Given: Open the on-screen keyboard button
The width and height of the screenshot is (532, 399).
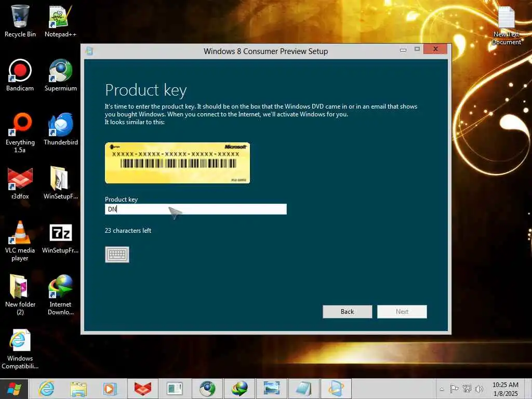Looking at the screenshot, I should [x=117, y=255].
